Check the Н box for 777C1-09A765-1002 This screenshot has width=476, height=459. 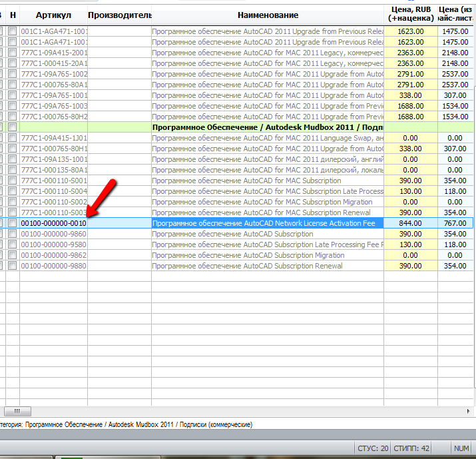pos(13,74)
